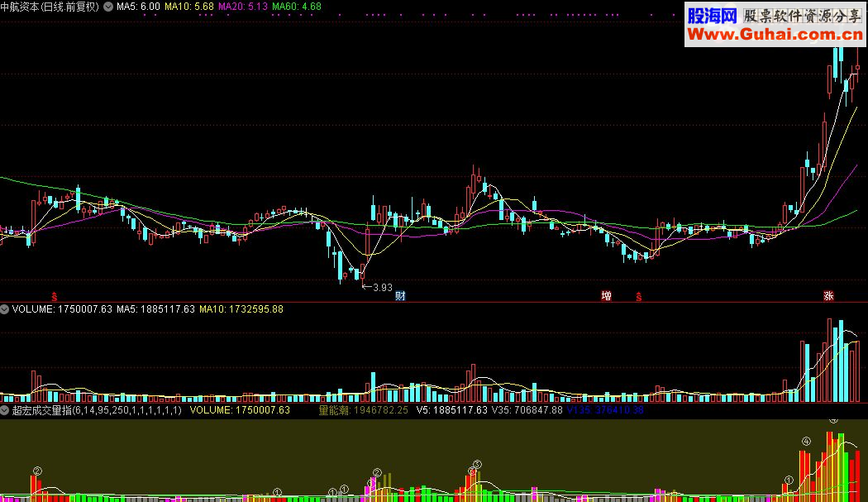868x502 pixels.
Task: Click the MA10: 1732595.88 volume label
Action: point(241,309)
